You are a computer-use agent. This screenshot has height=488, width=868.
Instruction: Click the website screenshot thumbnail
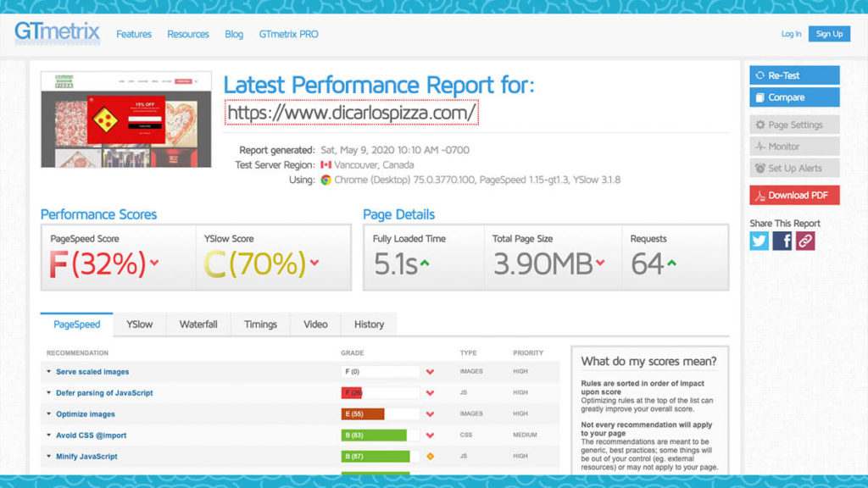(x=126, y=119)
